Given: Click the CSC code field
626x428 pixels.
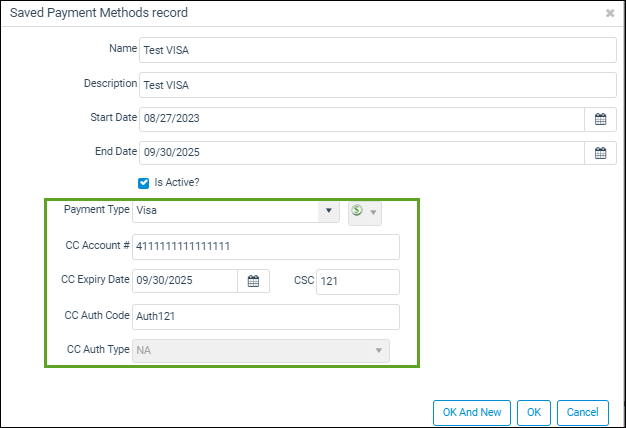Looking at the screenshot, I should point(357,282).
